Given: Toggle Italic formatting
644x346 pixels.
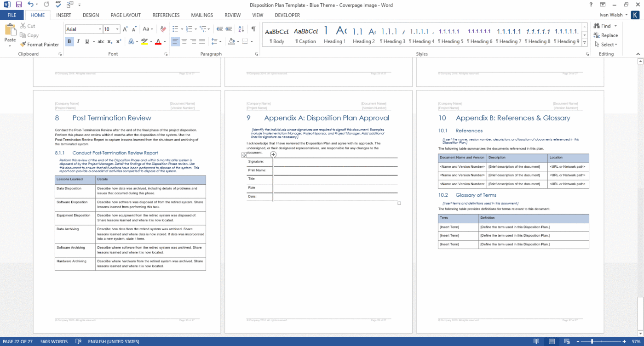Looking at the screenshot, I should pyautogui.click(x=77, y=42).
